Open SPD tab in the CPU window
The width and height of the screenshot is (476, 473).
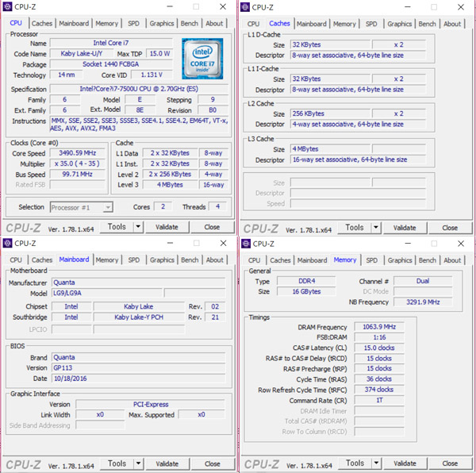pos(133,23)
